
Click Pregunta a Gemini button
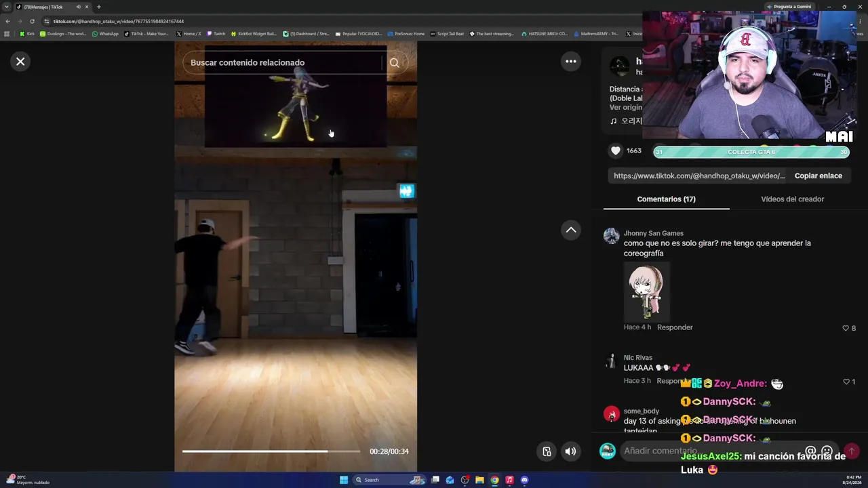point(789,7)
